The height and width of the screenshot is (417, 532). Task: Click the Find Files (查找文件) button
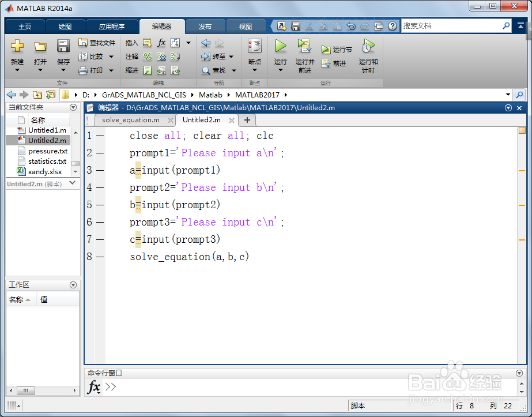point(97,43)
